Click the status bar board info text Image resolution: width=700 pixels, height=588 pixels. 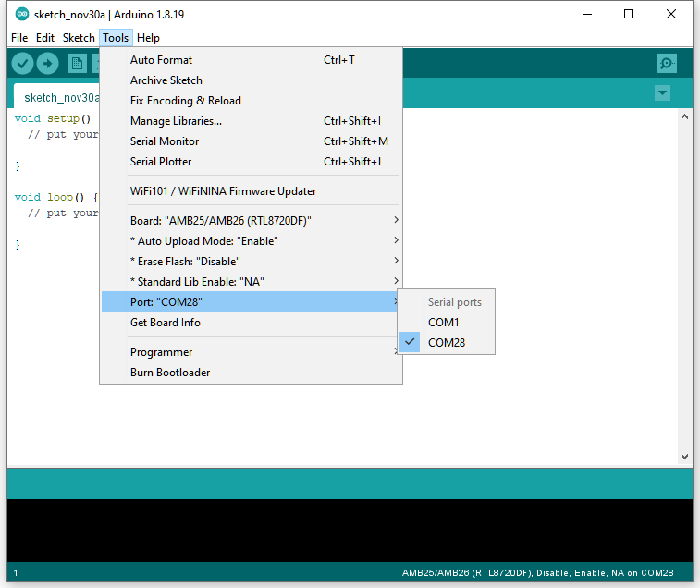point(537,573)
